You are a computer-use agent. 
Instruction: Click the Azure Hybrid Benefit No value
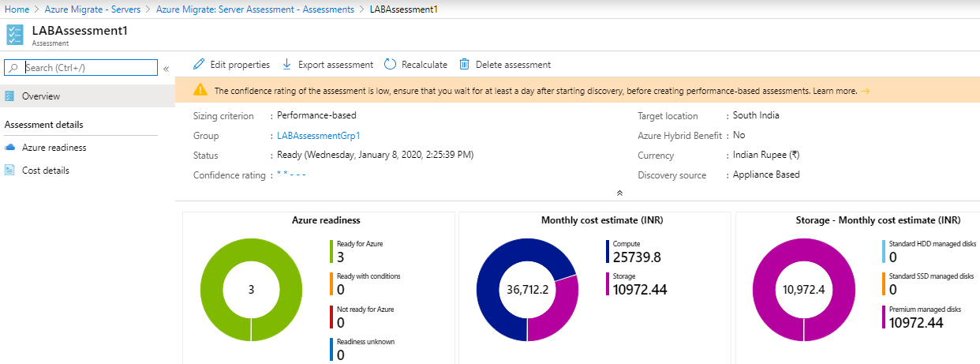[x=739, y=135]
